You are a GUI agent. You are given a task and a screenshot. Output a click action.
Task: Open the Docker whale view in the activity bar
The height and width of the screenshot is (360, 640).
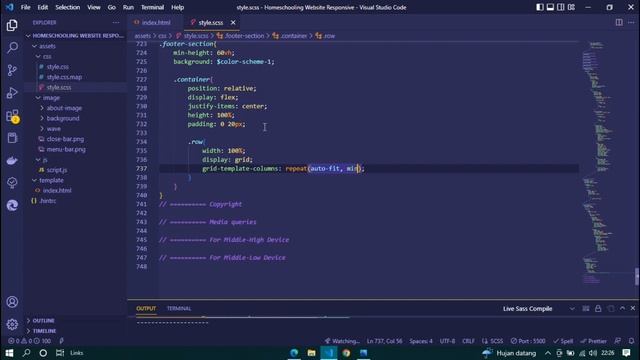point(12,160)
